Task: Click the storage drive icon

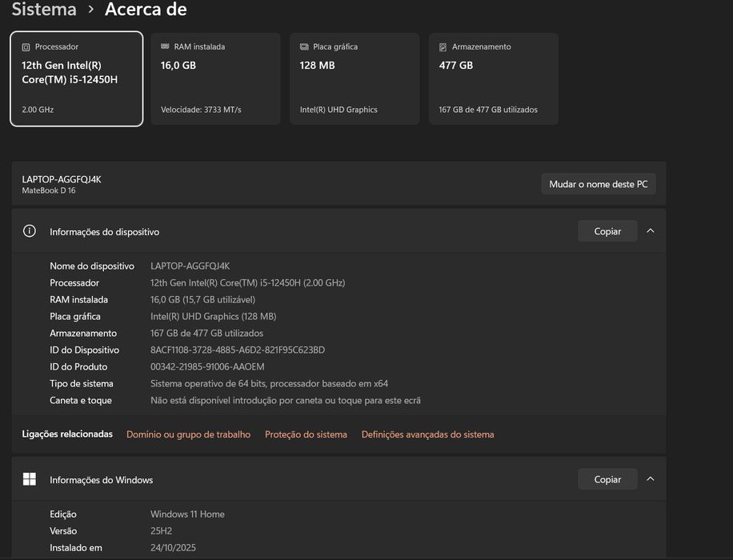Action: click(x=443, y=46)
